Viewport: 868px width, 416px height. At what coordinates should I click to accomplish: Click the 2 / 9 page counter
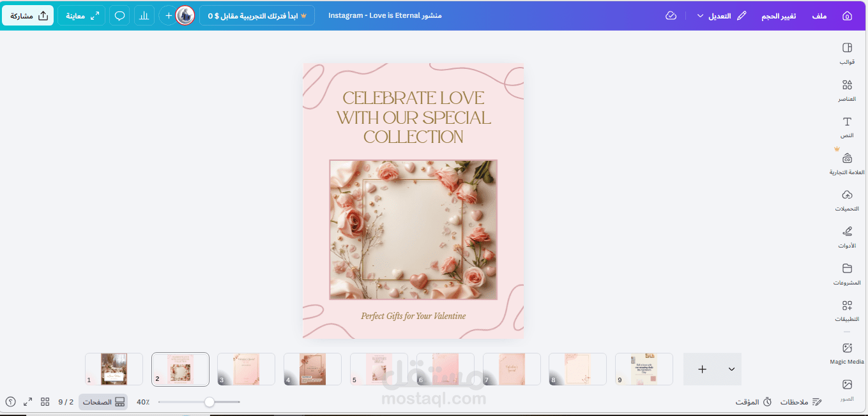(x=66, y=402)
